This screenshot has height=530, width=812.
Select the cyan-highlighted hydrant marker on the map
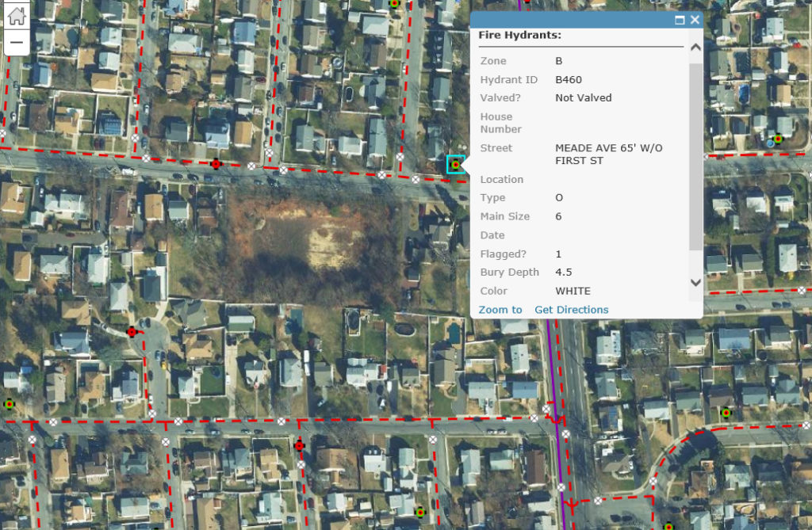tap(456, 165)
